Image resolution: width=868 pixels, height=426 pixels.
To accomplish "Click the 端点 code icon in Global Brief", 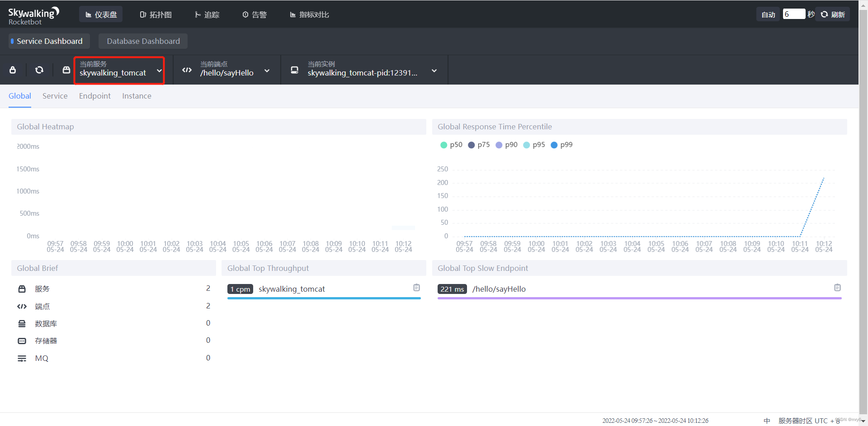I will (x=22, y=307).
